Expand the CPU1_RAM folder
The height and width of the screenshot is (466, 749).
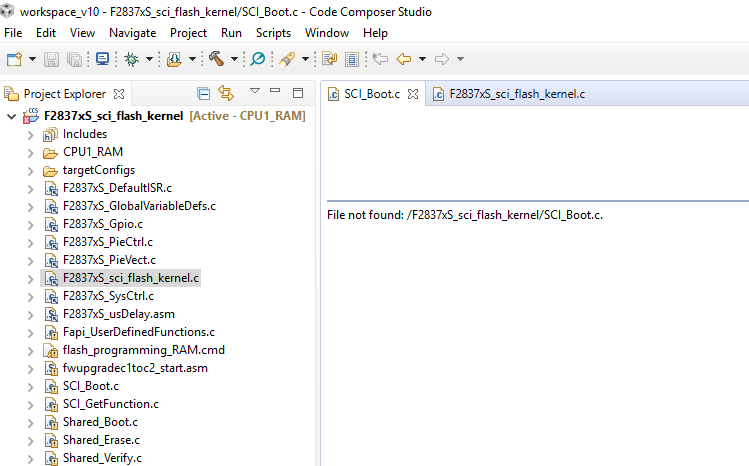pos(31,153)
